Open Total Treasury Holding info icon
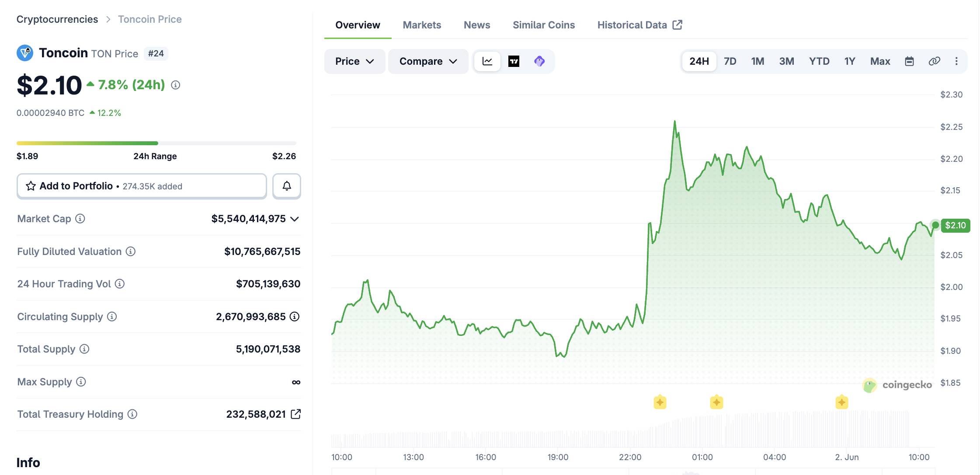 click(132, 414)
